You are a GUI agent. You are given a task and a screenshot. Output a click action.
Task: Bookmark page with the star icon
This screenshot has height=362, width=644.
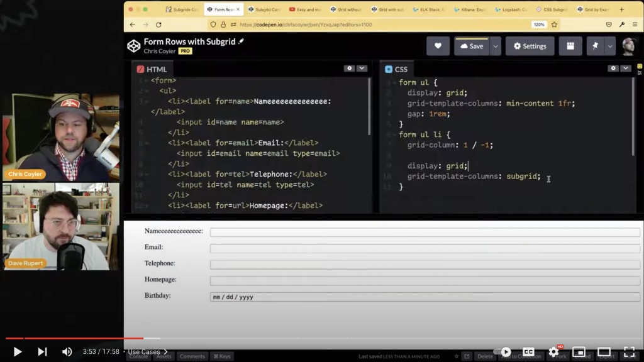pyautogui.click(x=554, y=25)
